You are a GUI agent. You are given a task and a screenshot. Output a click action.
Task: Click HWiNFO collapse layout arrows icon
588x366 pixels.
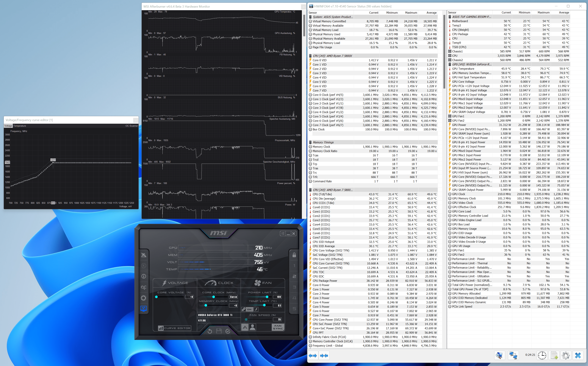pyautogui.click(x=324, y=355)
